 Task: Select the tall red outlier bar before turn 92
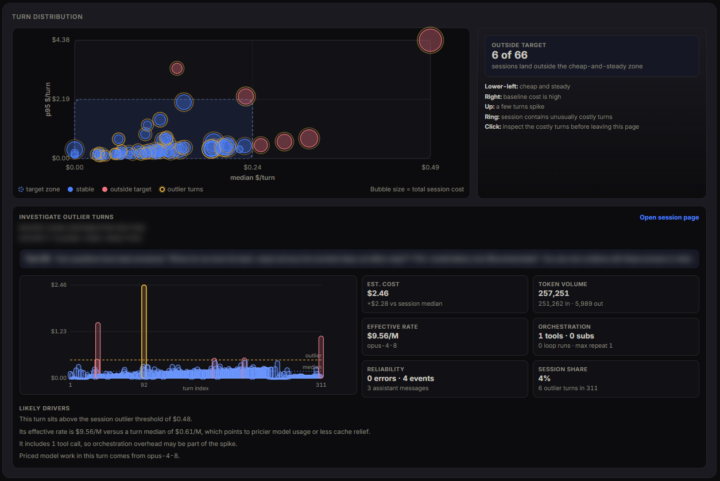pos(98,350)
